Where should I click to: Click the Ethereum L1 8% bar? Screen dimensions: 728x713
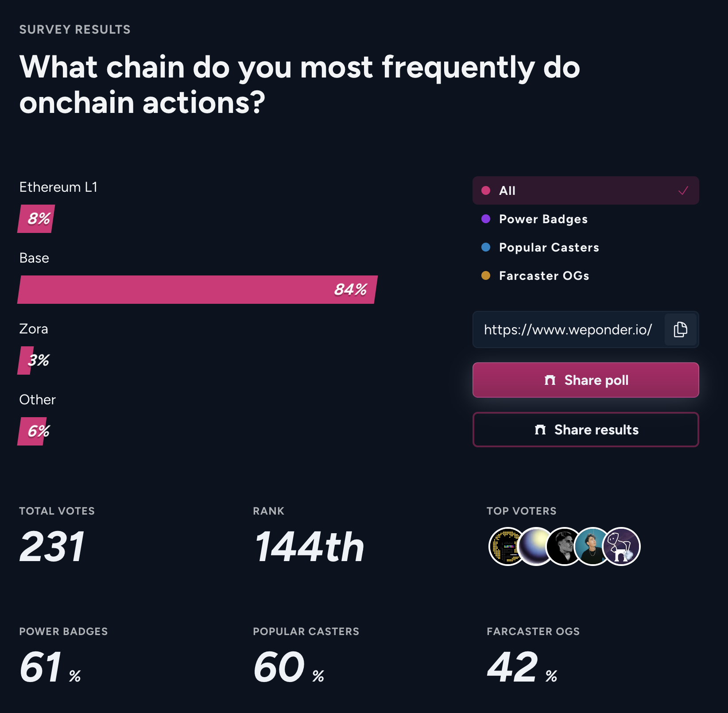[36, 219]
